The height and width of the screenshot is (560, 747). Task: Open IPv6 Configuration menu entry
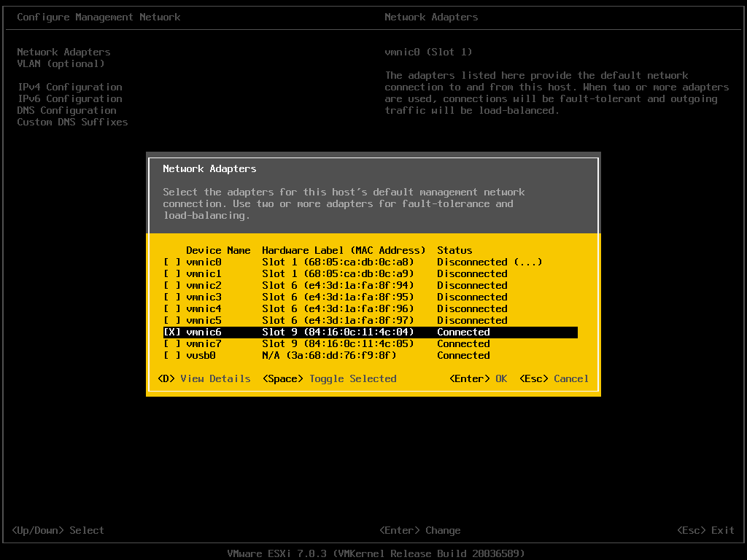click(70, 98)
